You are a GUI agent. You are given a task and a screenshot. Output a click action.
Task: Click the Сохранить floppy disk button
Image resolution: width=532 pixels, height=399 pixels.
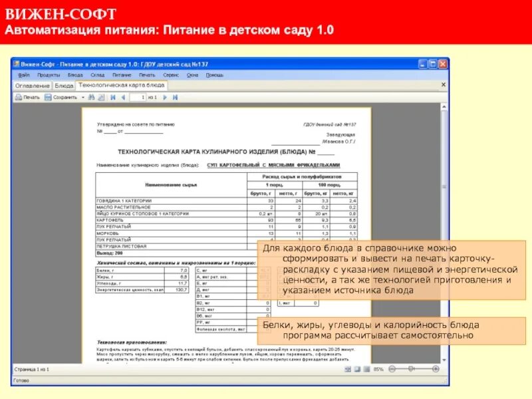pos(61,97)
